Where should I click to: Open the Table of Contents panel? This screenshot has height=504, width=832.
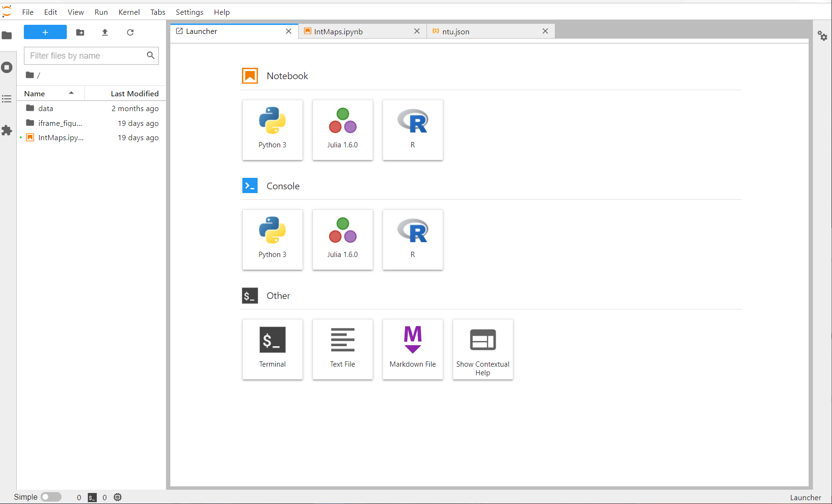7,99
